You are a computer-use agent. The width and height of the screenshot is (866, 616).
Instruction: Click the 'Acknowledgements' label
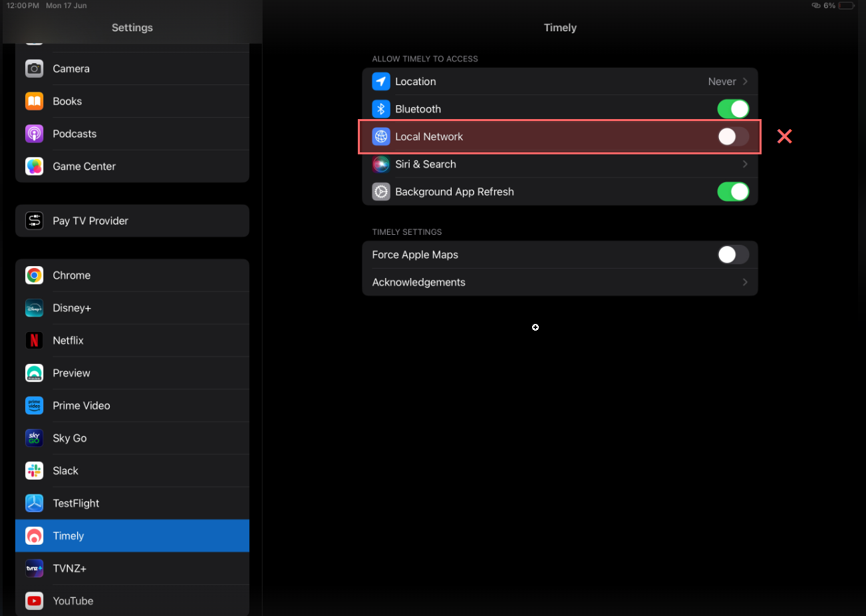(x=418, y=283)
